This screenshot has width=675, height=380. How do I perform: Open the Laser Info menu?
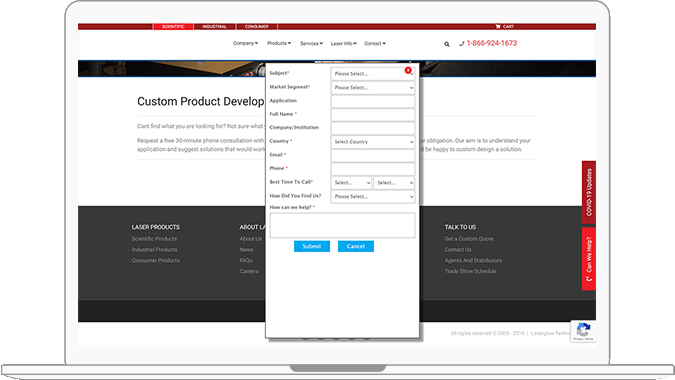coord(344,43)
